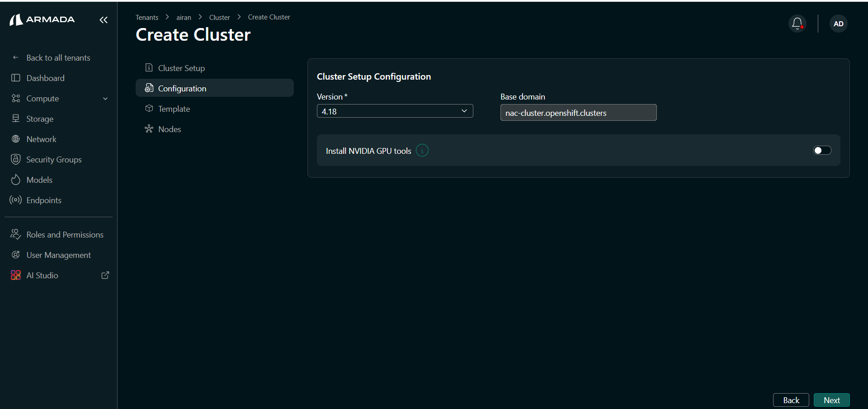Viewport: 868px width, 409px height.
Task: Click the Base domain input field
Action: point(578,112)
